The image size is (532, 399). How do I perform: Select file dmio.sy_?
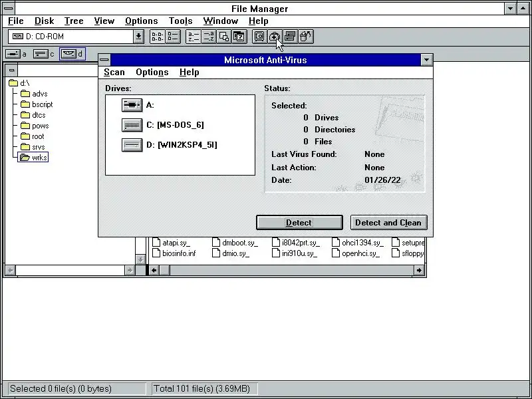231,253
